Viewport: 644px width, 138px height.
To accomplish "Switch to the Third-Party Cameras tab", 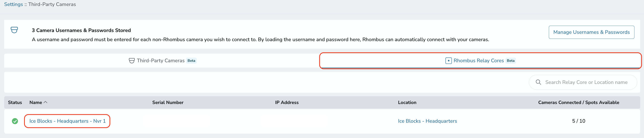I will pos(162,60).
